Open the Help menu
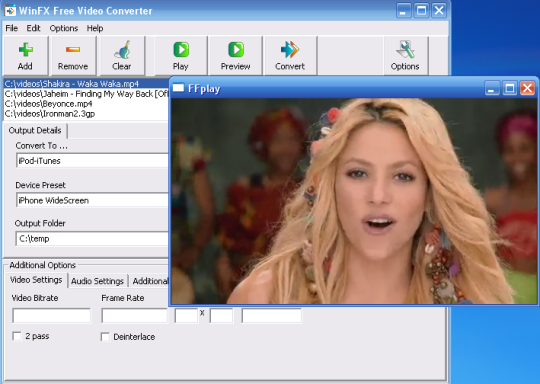Viewport: 540px width, 384px height. [x=95, y=28]
